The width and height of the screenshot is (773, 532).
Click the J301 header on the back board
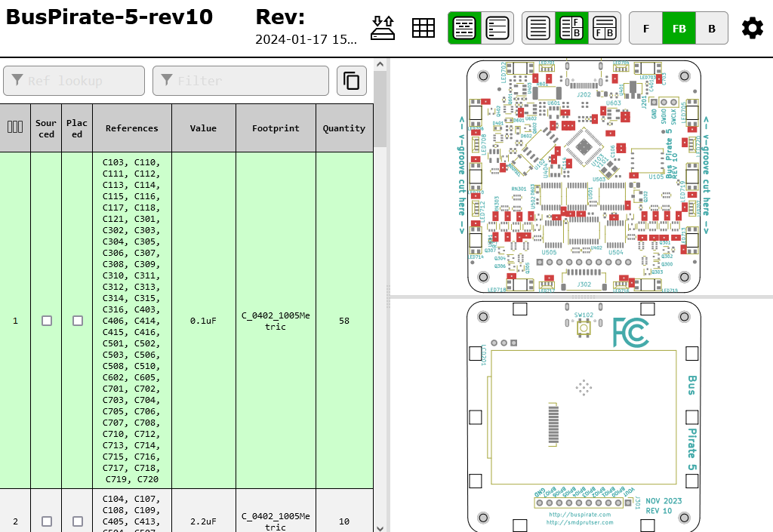[x=584, y=503]
